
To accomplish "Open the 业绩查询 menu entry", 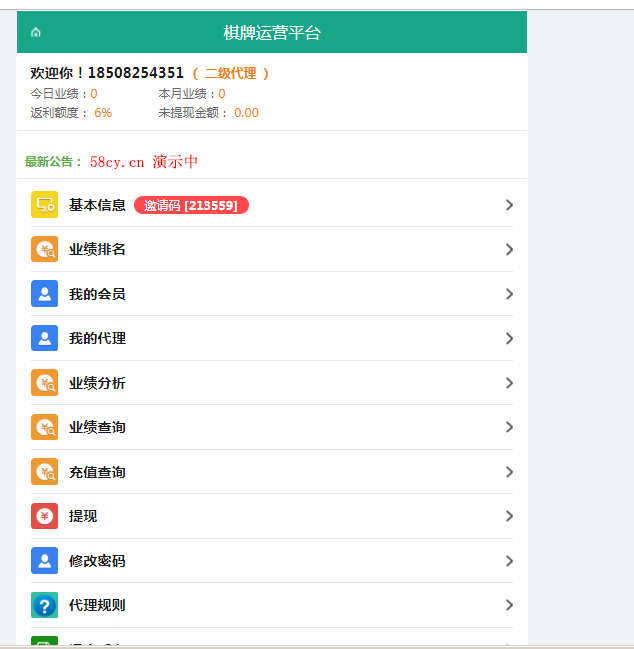I will click(272, 427).
